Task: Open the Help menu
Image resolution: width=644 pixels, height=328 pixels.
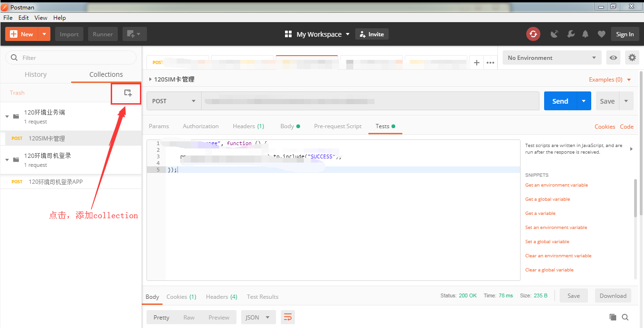Action: tap(59, 17)
